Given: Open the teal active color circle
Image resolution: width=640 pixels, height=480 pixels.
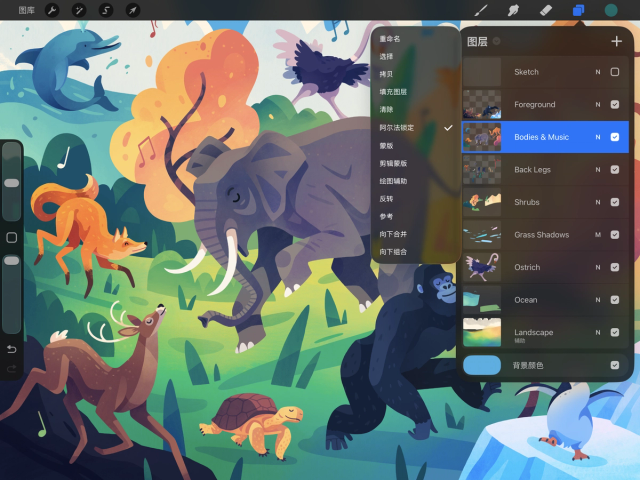Looking at the screenshot, I should click(x=611, y=10).
